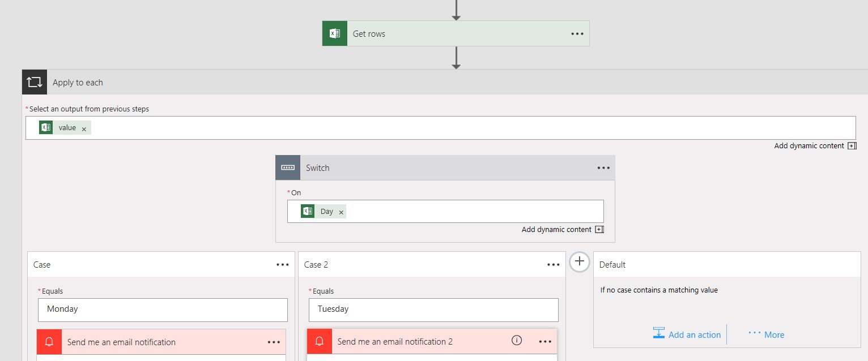Click the Tuesday Equals input field
Image resolution: width=868 pixels, height=361 pixels.
point(433,310)
